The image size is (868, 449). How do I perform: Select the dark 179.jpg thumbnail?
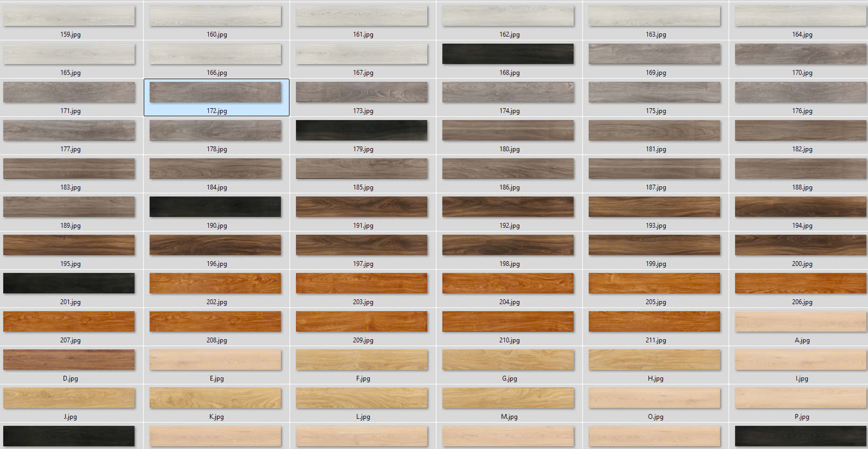362,130
